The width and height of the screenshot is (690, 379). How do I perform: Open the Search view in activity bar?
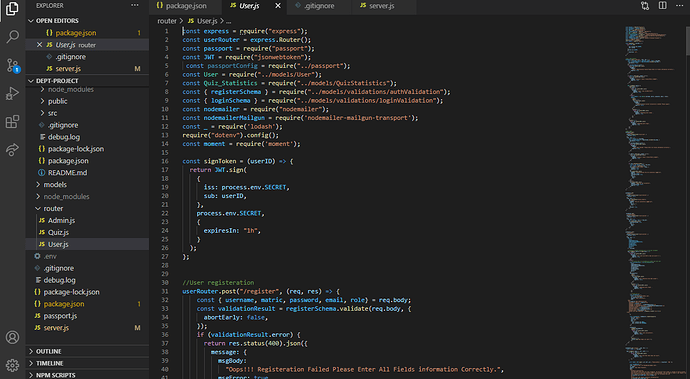(x=12, y=37)
